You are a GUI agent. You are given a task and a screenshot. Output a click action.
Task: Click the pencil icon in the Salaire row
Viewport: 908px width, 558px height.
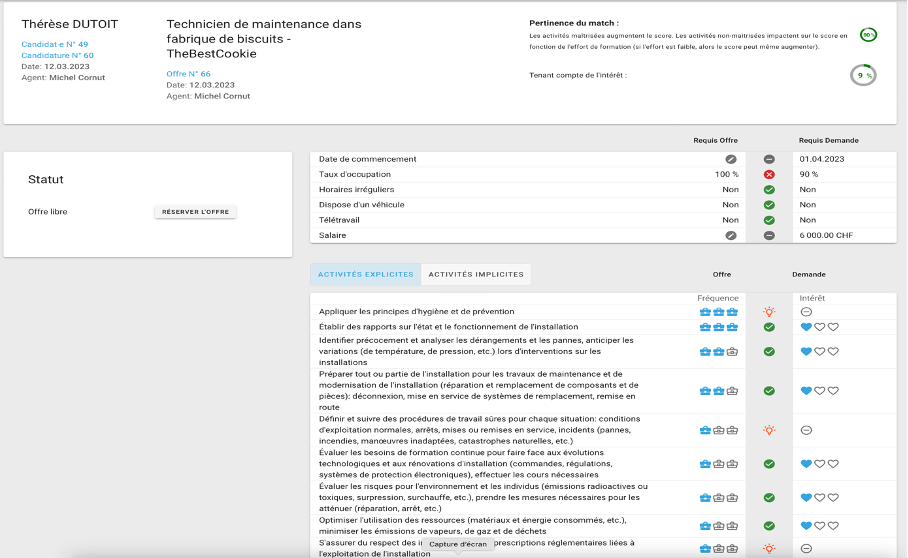pos(731,235)
